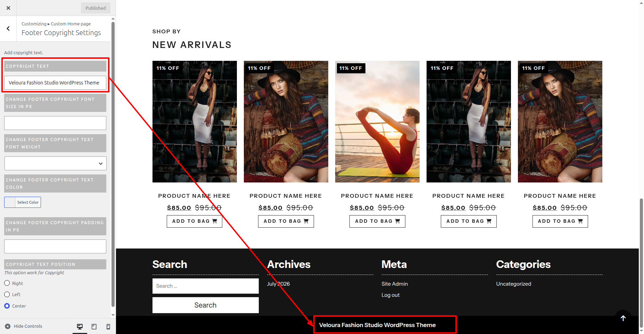Click the third Product Name Here title
Screen dimensions: 644x334
pos(377,196)
